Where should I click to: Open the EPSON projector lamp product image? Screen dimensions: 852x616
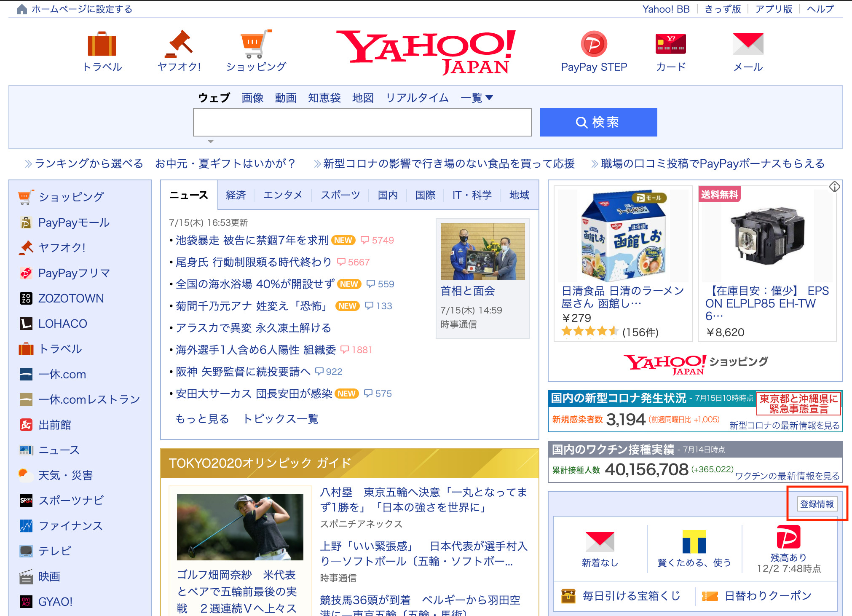click(767, 236)
